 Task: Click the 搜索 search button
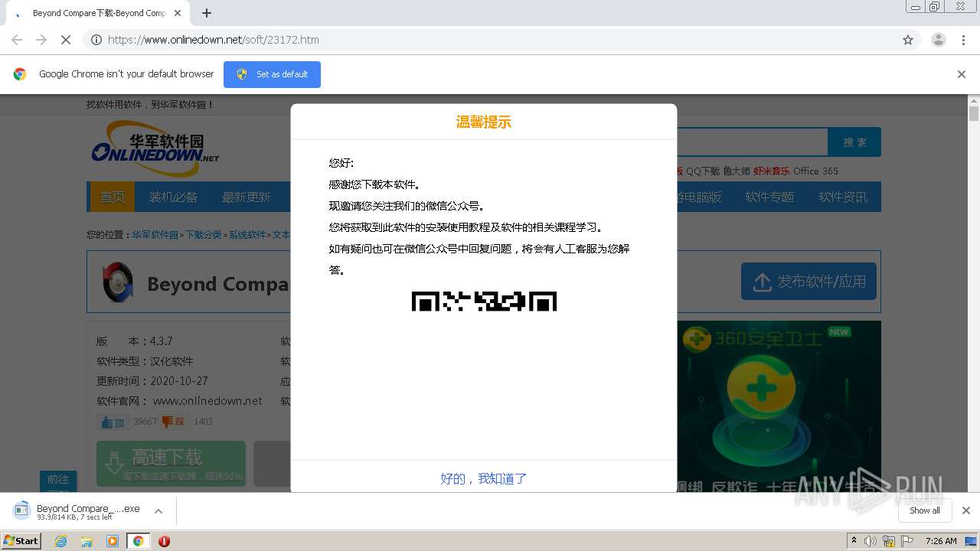click(x=854, y=142)
